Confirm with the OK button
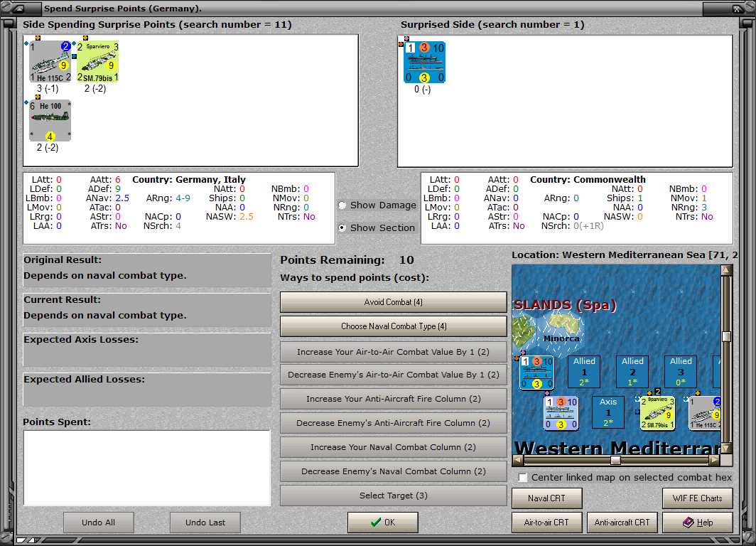756x546 pixels. [383, 523]
